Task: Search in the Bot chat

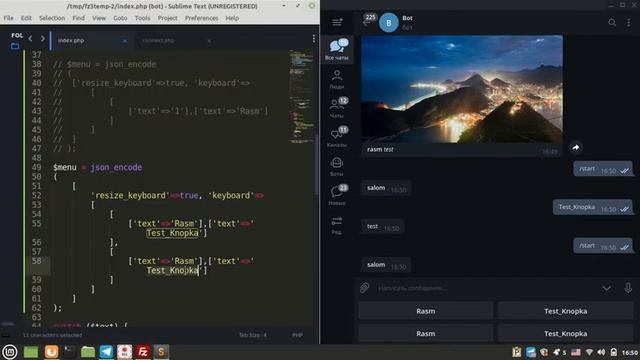Action: 612,22
